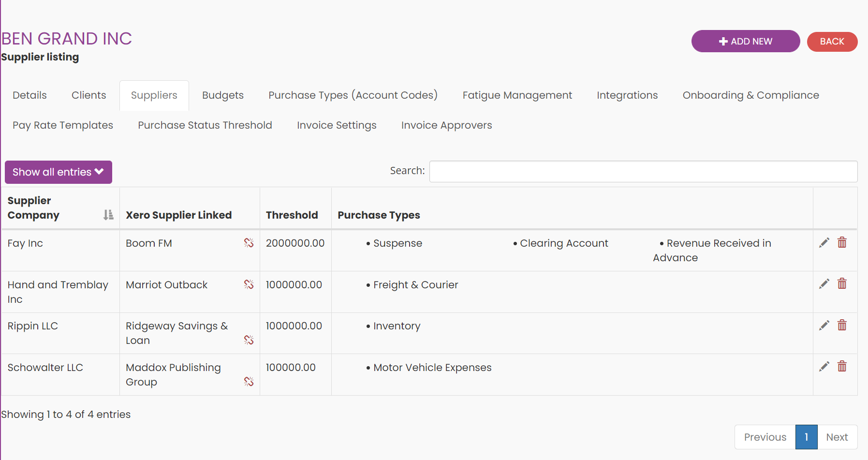The width and height of the screenshot is (868, 460).
Task: Edit the Fay Inc supplier row
Action: [x=824, y=243]
